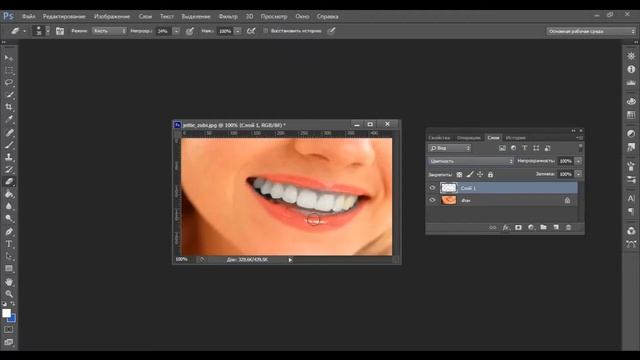Delete the selected layer
Viewport: 640px width, 360px height.
(568, 227)
